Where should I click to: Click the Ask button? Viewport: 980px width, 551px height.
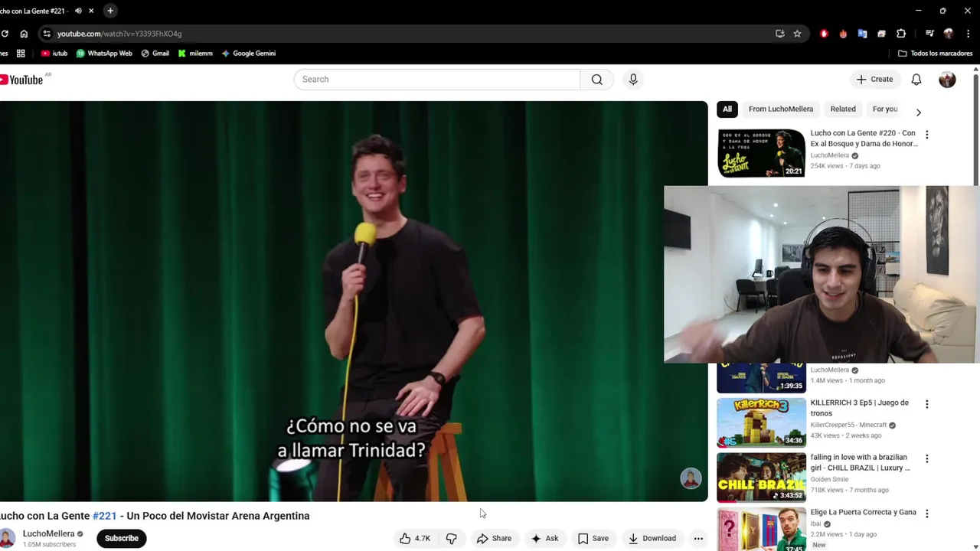tap(545, 538)
